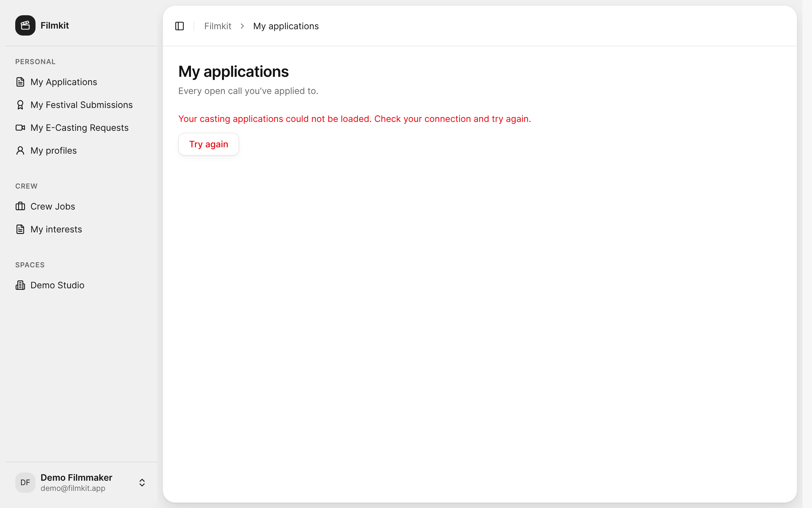Click the PERSONAL section label
812x508 pixels.
pos(35,62)
